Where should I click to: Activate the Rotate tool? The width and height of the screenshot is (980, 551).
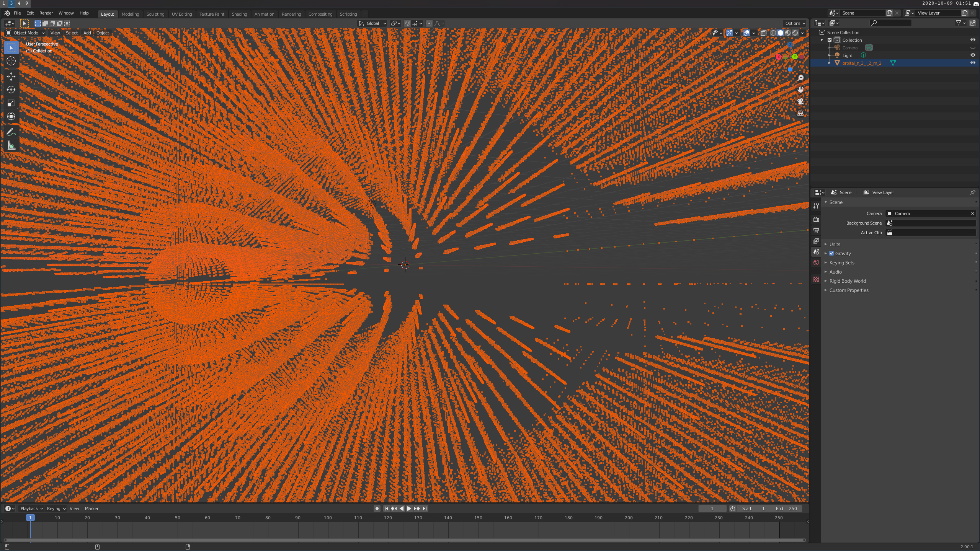click(x=11, y=90)
